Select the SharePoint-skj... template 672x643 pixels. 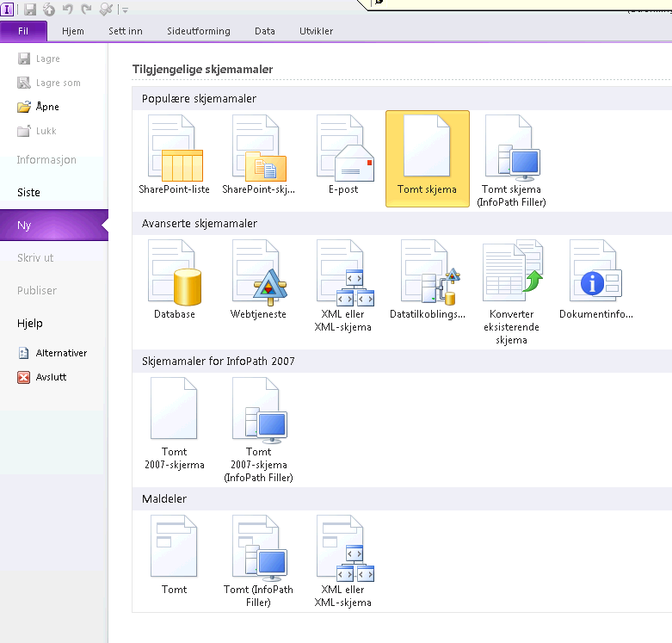pyautogui.click(x=258, y=155)
